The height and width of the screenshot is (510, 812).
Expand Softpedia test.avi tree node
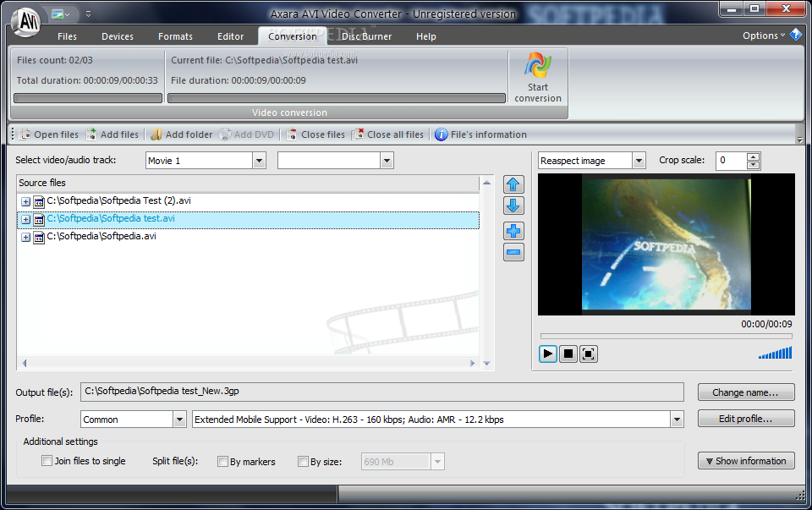coord(25,220)
